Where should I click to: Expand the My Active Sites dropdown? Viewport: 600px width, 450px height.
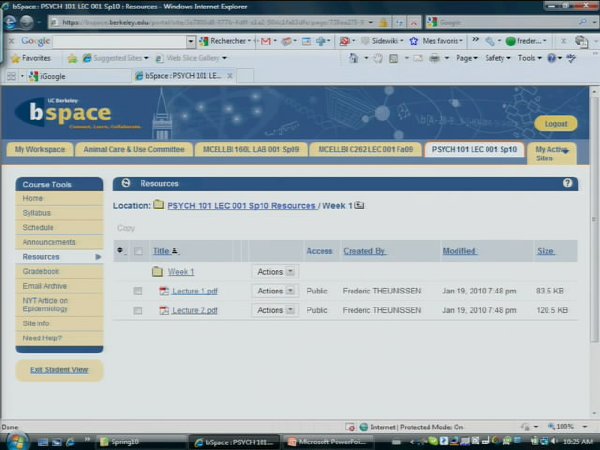[x=551, y=153]
